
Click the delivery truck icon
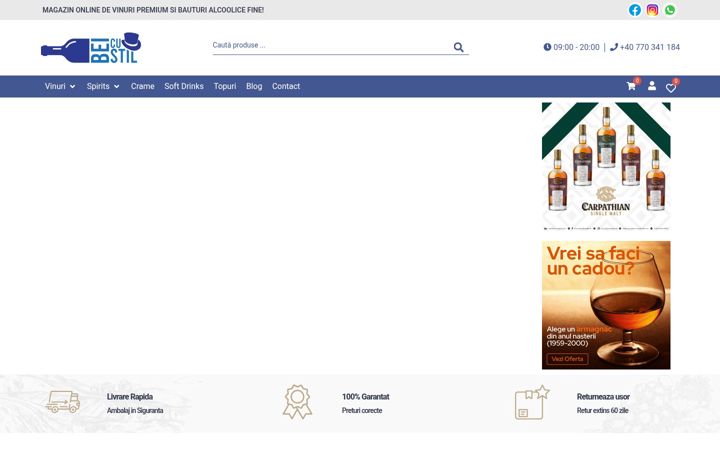(63, 402)
